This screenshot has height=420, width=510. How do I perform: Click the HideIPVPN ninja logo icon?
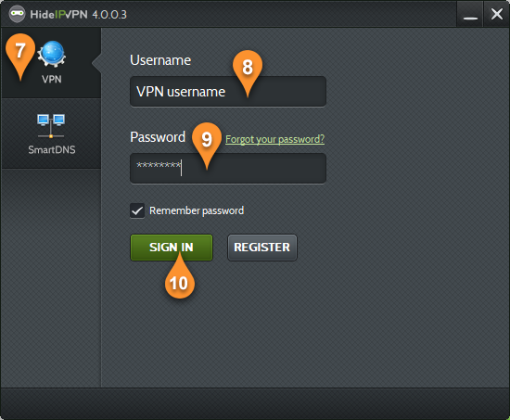tap(17, 14)
